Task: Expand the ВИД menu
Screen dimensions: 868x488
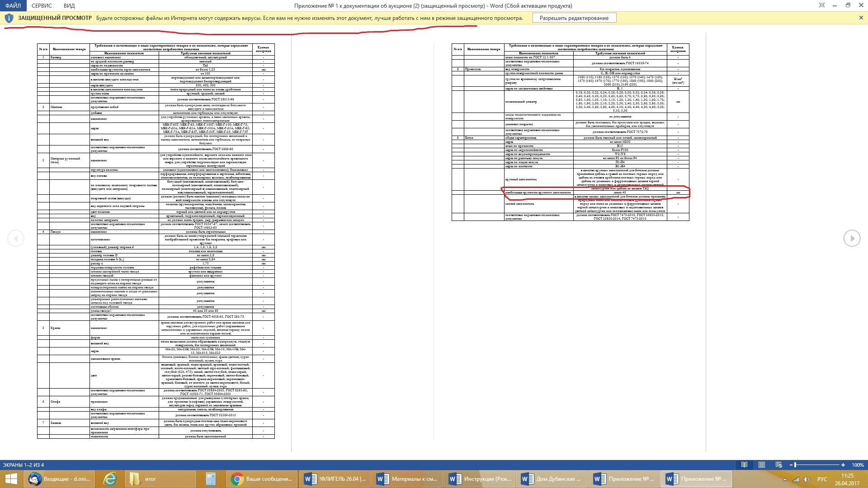Action: pyautogui.click(x=69, y=6)
